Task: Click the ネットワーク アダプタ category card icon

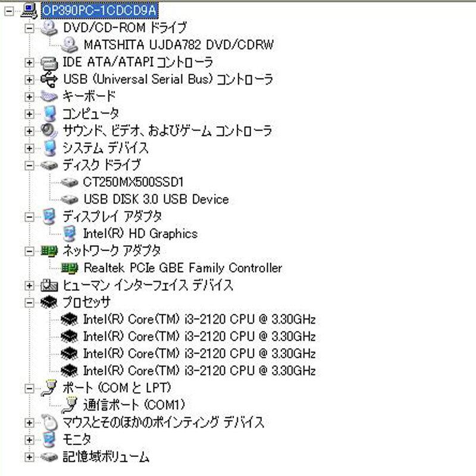Action: coord(49,251)
